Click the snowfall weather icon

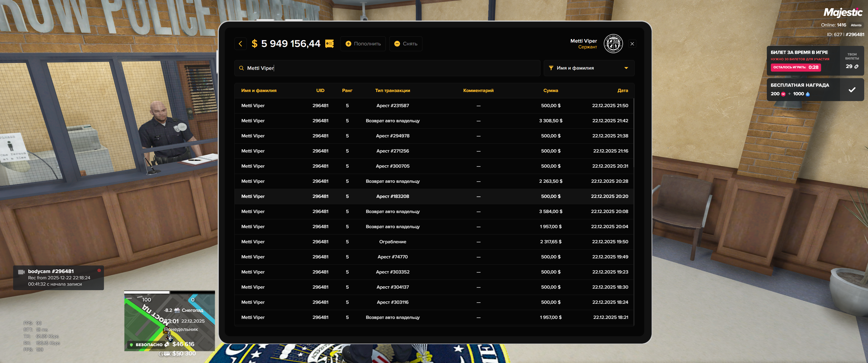(x=177, y=311)
